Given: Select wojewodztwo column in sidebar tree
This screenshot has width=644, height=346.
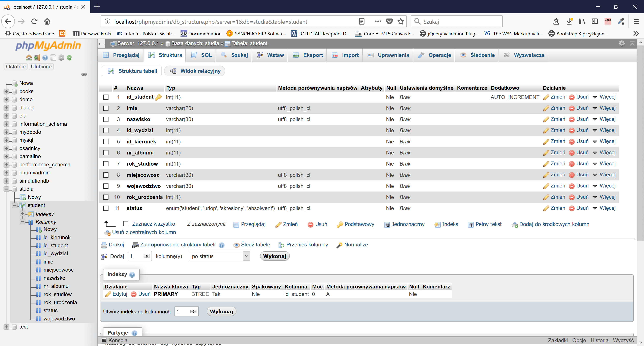Looking at the screenshot, I should (59, 319).
